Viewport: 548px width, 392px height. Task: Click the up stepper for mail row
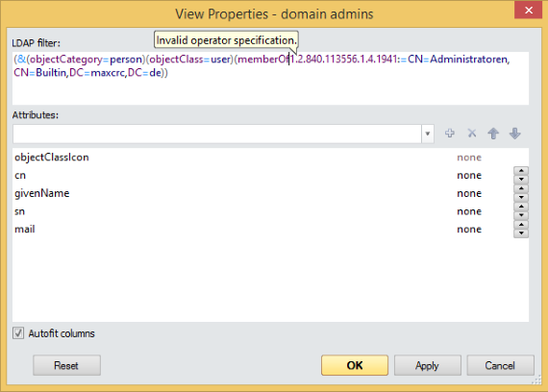click(521, 225)
